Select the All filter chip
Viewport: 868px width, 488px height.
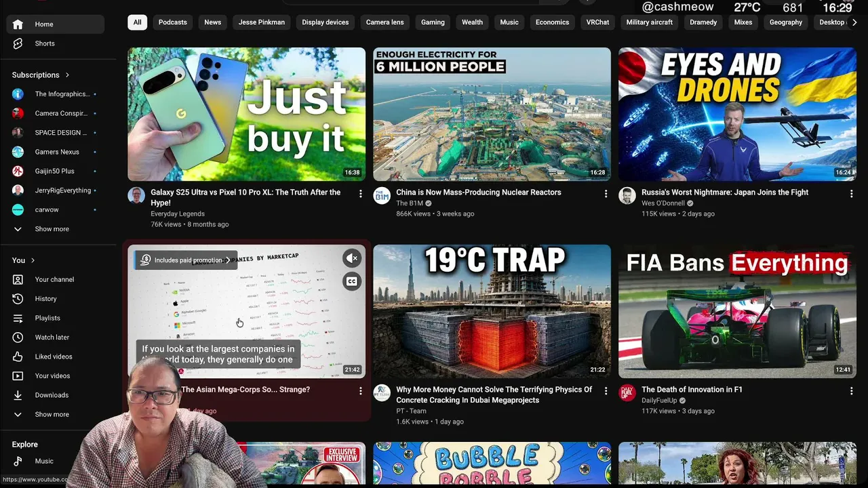(137, 22)
